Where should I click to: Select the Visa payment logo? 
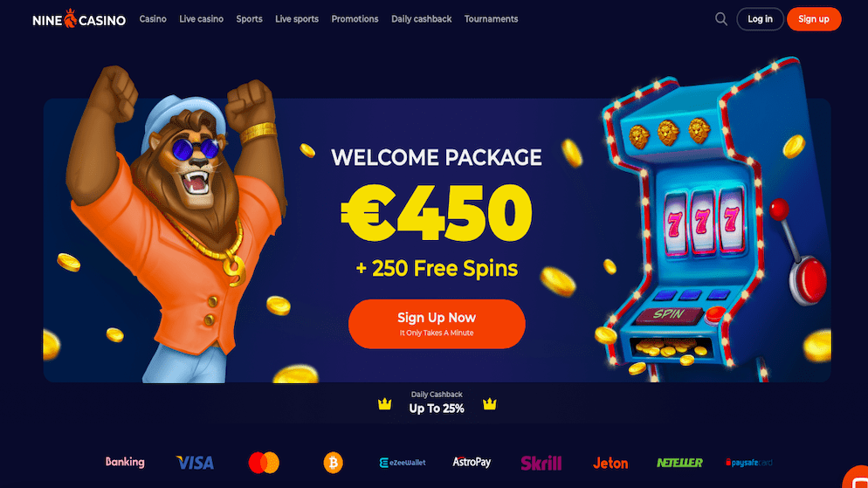coord(195,463)
